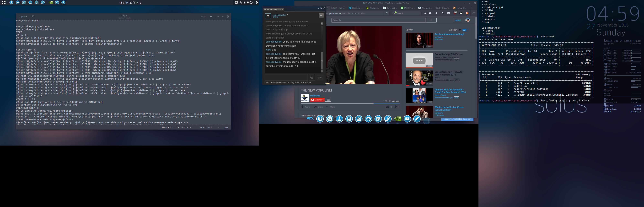Launch Dolphin emulator from the dock
This screenshot has width=644, height=207.
click(310, 119)
